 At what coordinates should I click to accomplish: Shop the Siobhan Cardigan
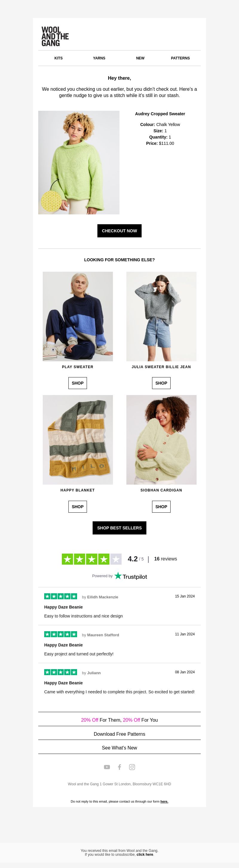click(x=161, y=506)
